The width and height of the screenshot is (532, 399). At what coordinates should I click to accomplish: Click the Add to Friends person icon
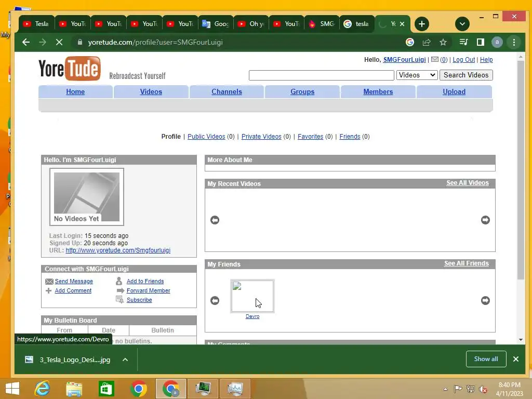(x=119, y=281)
